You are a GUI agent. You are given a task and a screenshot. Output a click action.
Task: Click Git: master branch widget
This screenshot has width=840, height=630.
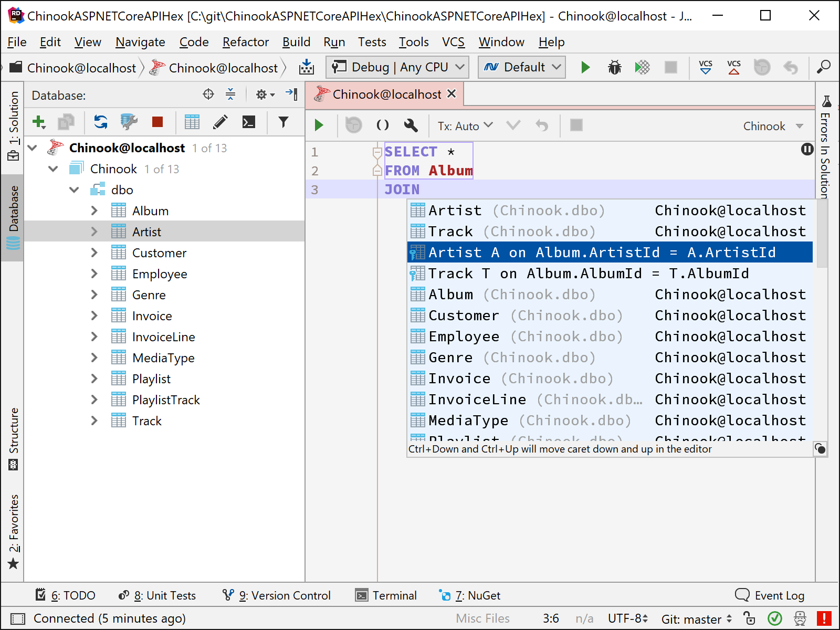[697, 619]
